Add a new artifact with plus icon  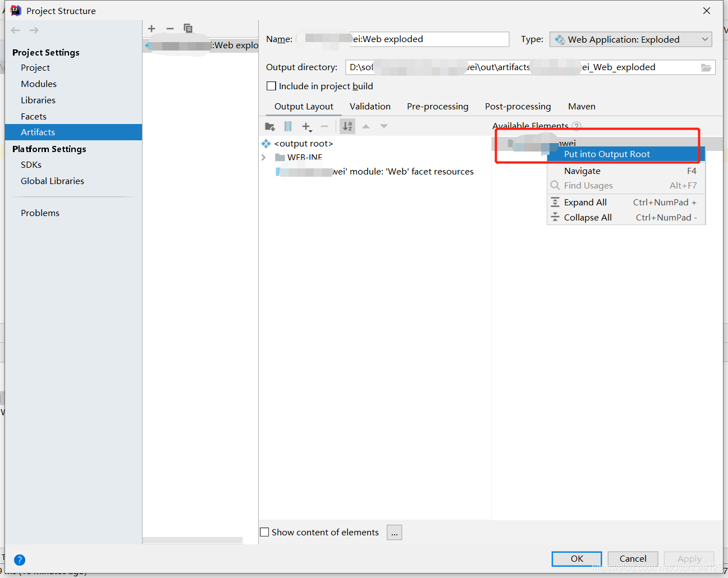tap(152, 28)
